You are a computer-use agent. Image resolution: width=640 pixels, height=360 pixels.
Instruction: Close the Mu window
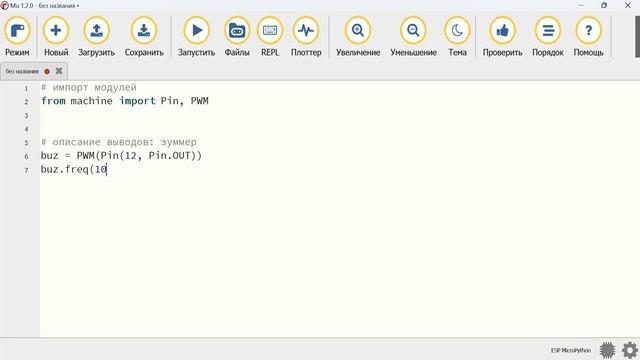628,5
